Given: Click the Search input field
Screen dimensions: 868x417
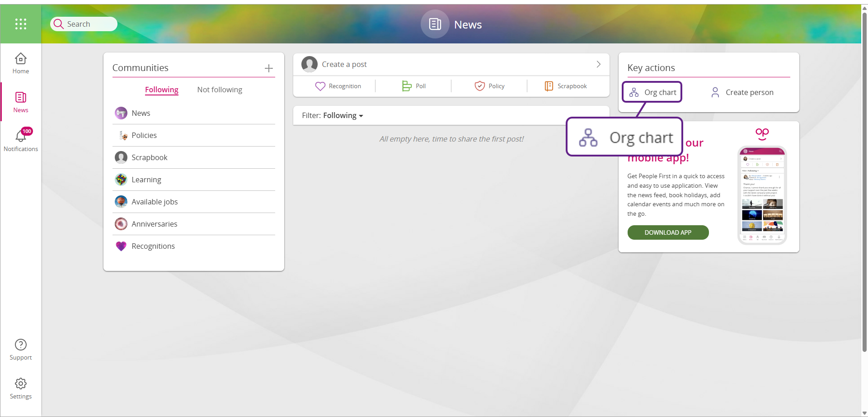Looking at the screenshot, I should click(84, 24).
